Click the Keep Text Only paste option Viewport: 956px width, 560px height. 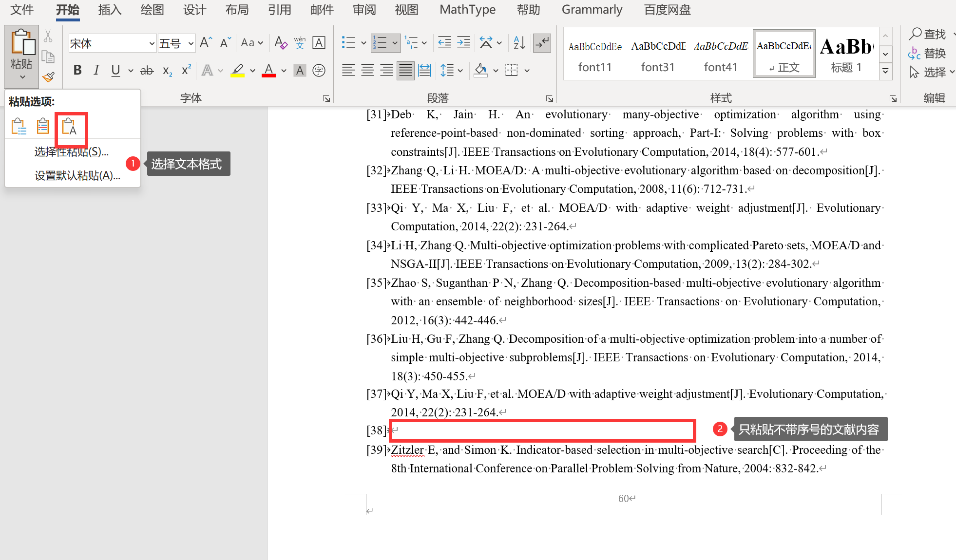(x=69, y=127)
